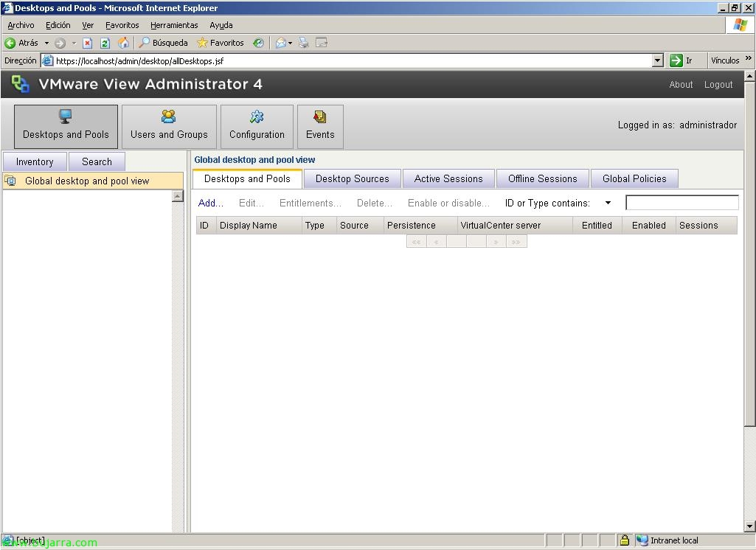Click the inventory panel scroll up arrow

(178, 195)
